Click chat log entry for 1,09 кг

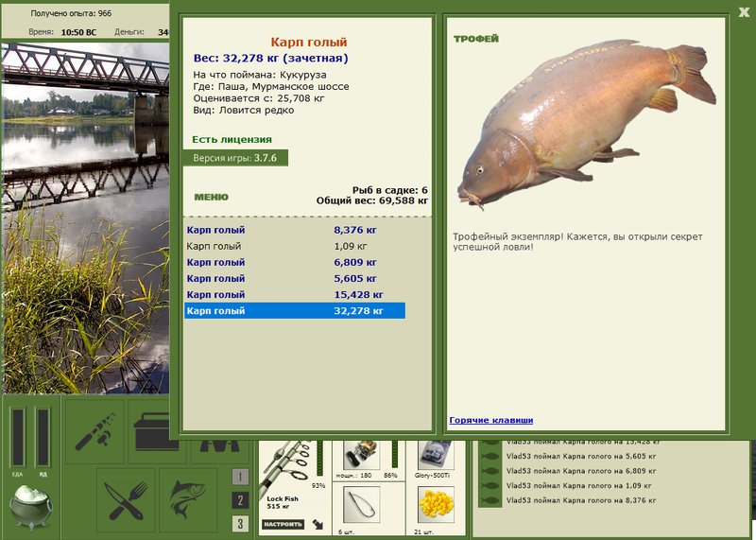coord(578,485)
